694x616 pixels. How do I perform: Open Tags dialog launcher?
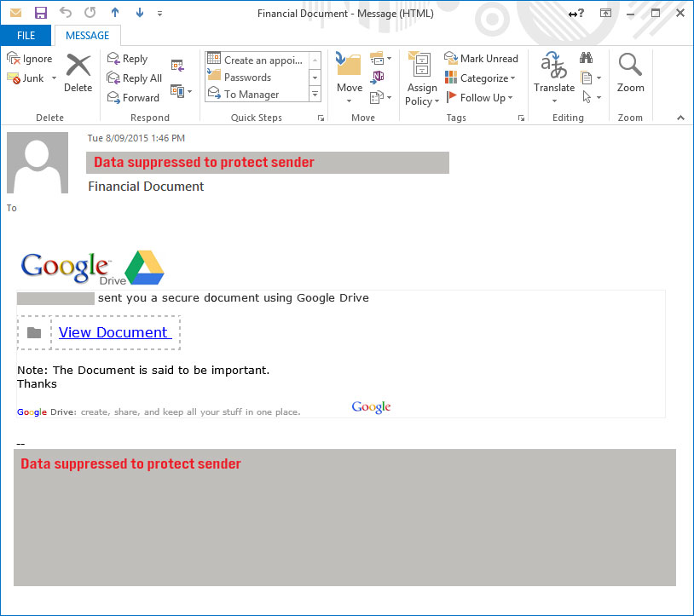point(522,118)
